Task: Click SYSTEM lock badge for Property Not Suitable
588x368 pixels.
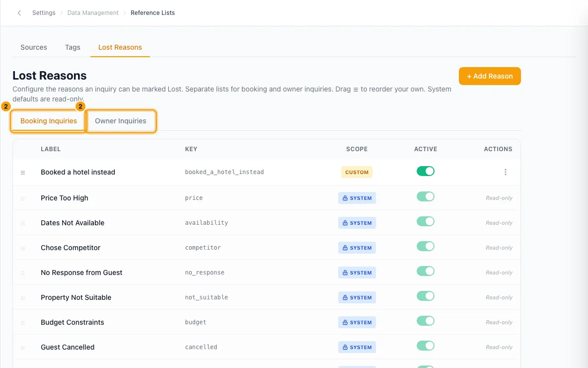Action: [x=357, y=297]
